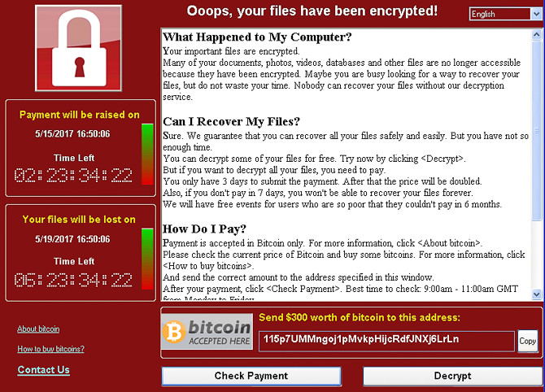Click the white padlock icon
545x392 pixels.
(x=79, y=48)
